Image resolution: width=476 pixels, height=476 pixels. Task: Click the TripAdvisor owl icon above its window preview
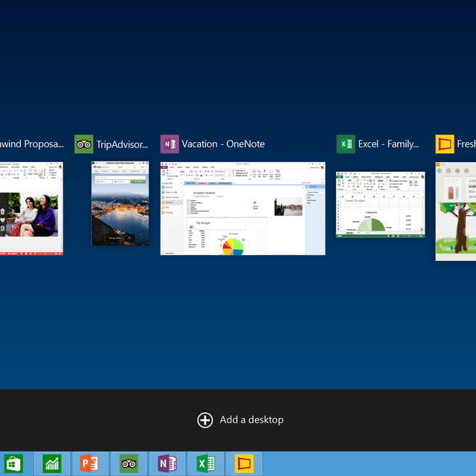pos(84,144)
